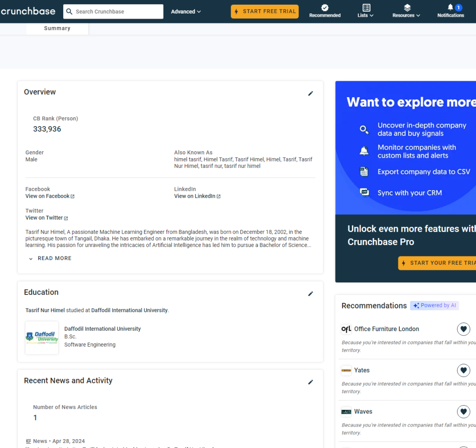Select the Summary tab
The image size is (476, 448).
[57, 28]
